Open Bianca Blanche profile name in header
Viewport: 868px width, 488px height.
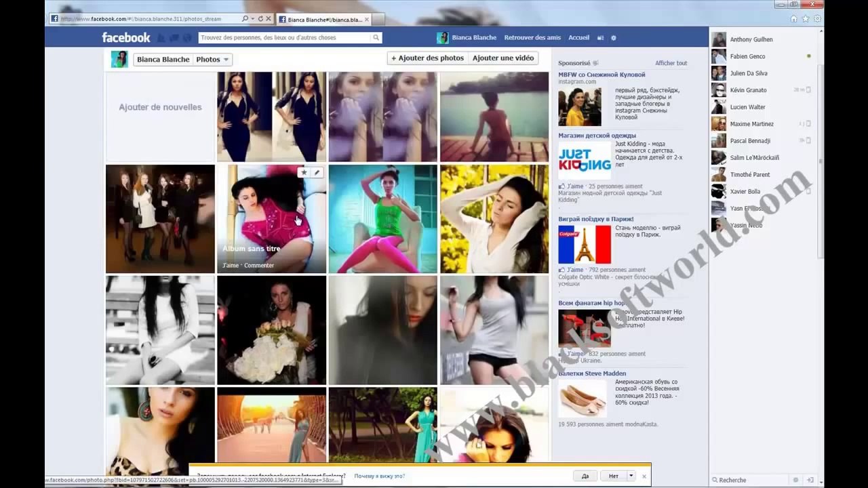(474, 37)
